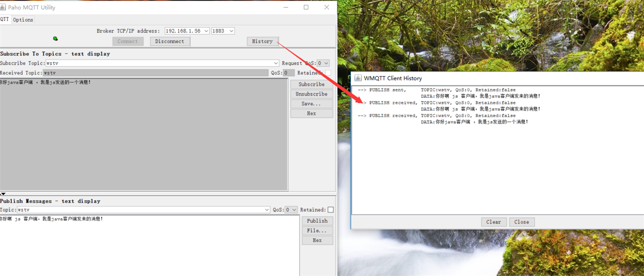Expand the Broker TCP/IP address dropdown
The height and width of the screenshot is (276, 644).
(x=206, y=31)
